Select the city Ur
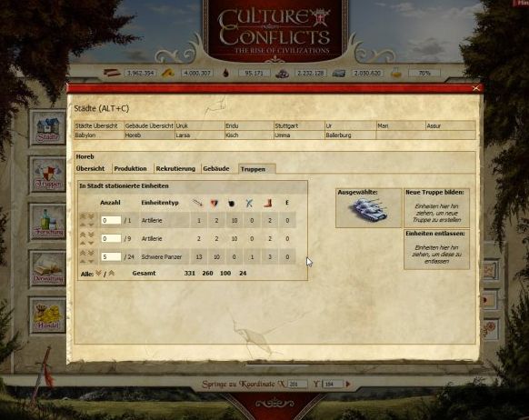Screen dimensions: 529x420 pyautogui.click(x=350, y=125)
